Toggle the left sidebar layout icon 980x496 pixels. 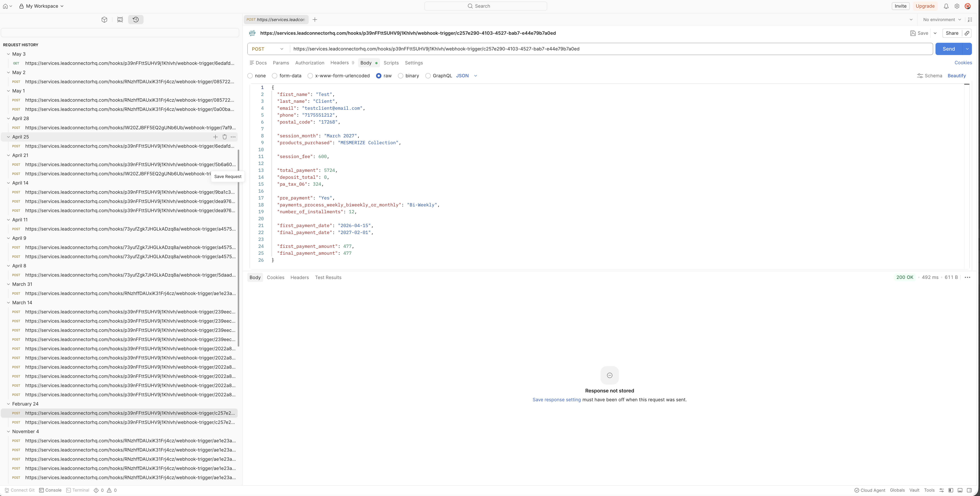(x=951, y=490)
